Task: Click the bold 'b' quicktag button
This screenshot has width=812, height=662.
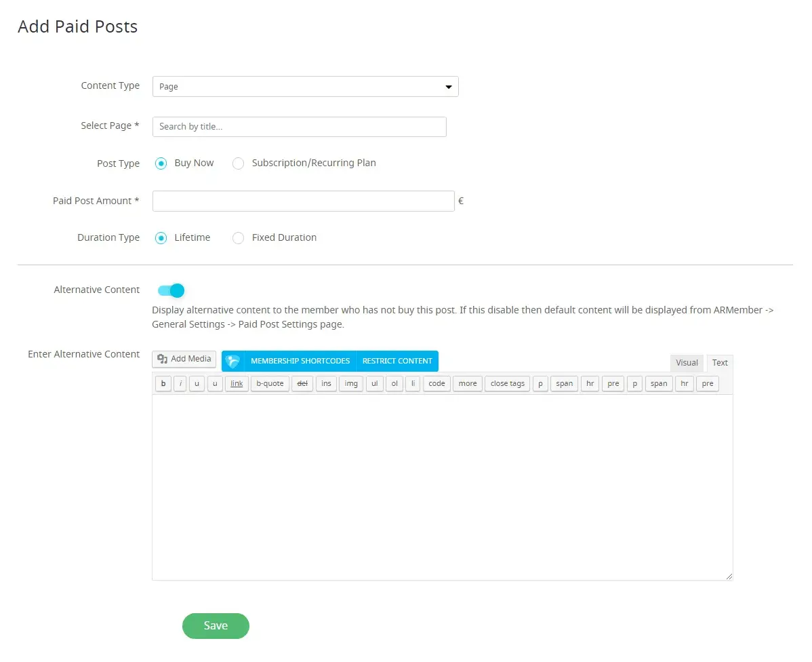Action: (x=163, y=384)
